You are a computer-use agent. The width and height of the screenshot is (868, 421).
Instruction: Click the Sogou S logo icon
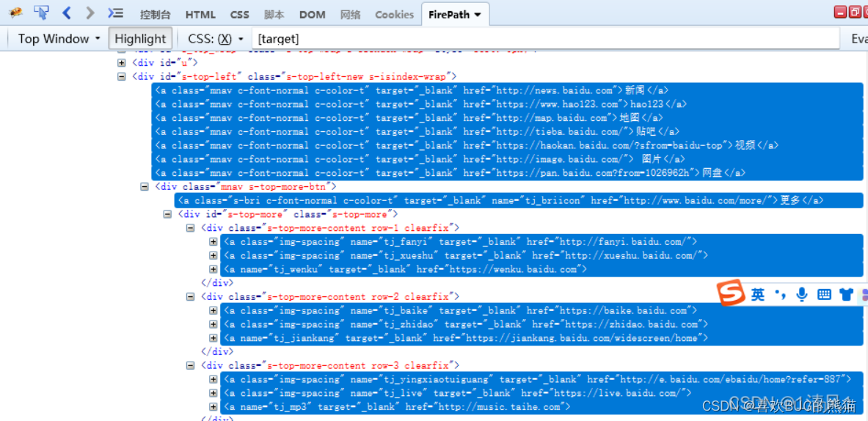(x=732, y=294)
